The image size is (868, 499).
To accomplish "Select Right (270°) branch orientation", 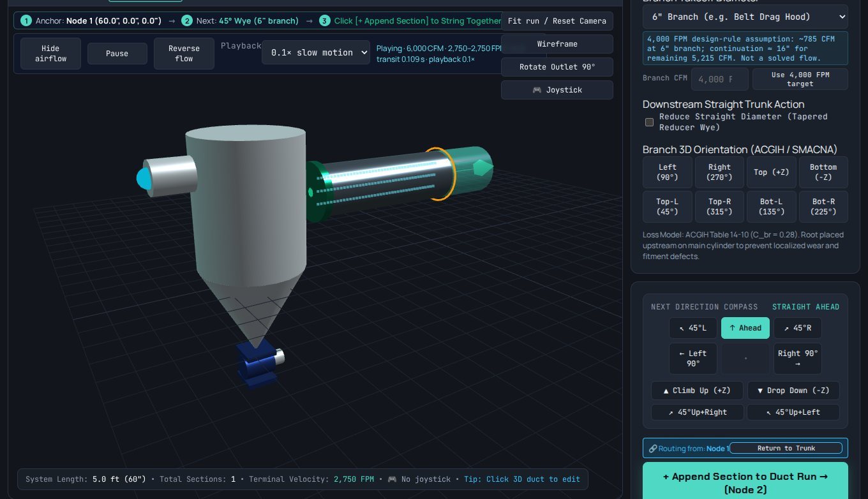I will (719, 172).
